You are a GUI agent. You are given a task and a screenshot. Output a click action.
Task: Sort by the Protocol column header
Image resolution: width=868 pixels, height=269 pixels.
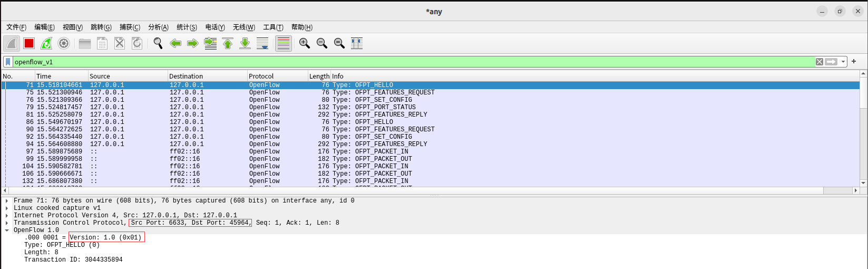point(278,76)
